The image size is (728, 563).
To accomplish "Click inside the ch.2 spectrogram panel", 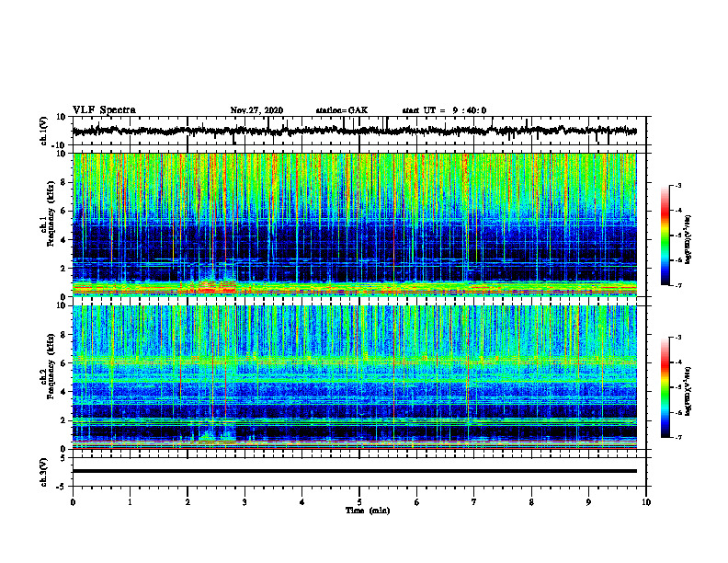I will (354, 377).
